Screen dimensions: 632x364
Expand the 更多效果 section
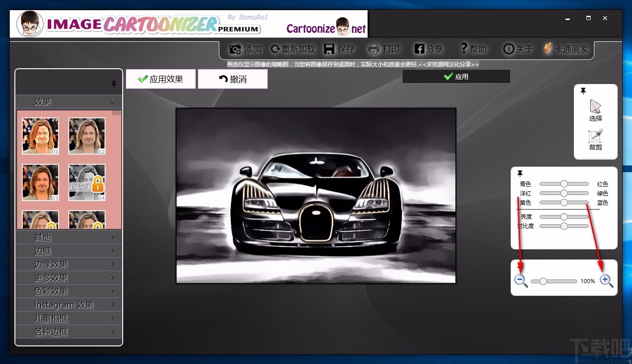[x=69, y=278]
